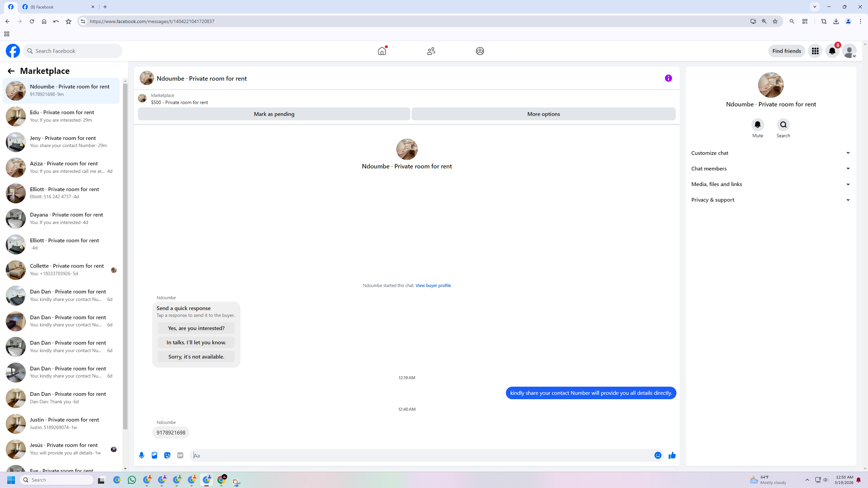Viewport: 868px width, 488px height.
Task: Open WhatsApp from the Windows taskbar
Action: tap(132, 480)
